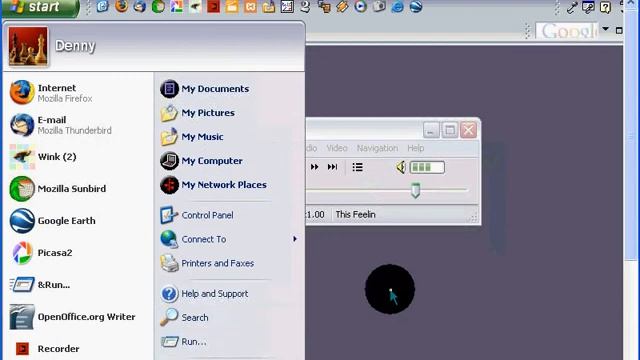
Task: Click next track button in media player
Action: [x=332, y=167]
